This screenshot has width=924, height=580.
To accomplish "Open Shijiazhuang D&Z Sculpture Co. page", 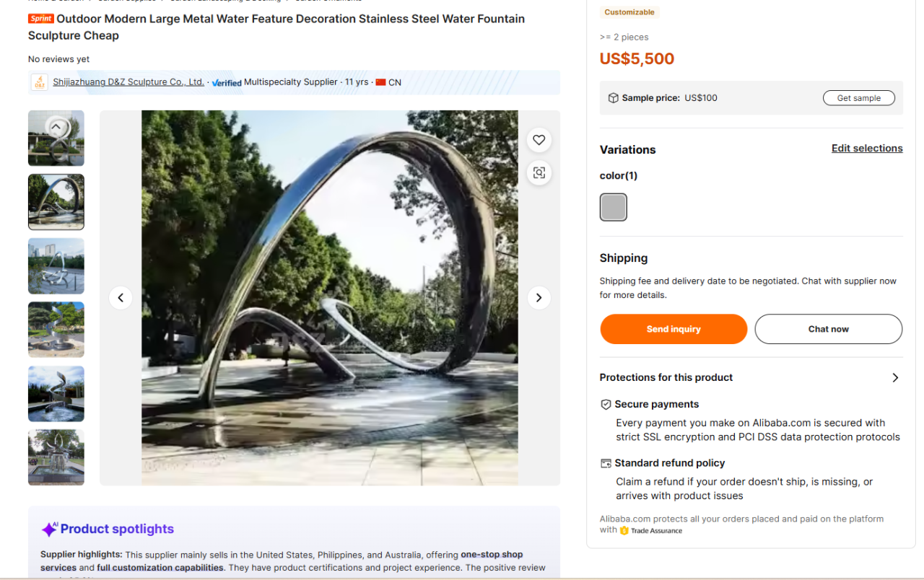I will click(x=128, y=82).
